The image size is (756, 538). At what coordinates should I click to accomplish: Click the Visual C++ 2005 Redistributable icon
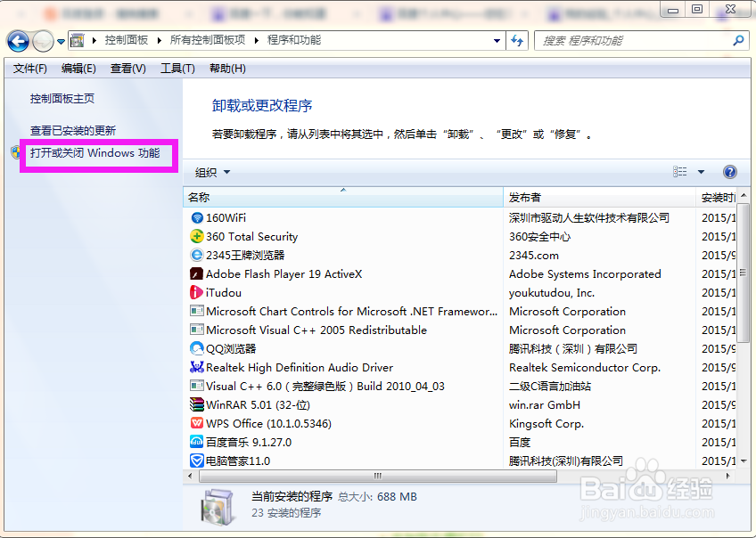coord(197,330)
